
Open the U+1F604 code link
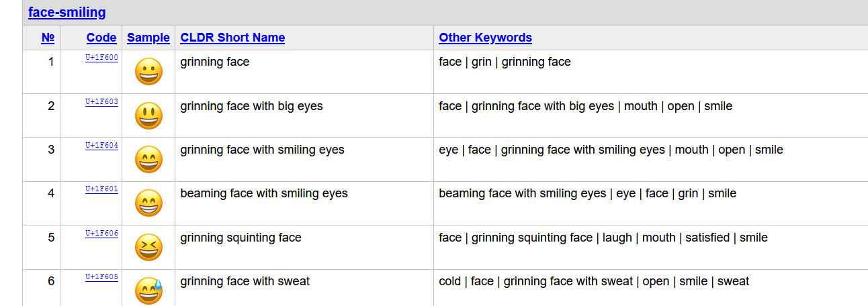[101, 146]
